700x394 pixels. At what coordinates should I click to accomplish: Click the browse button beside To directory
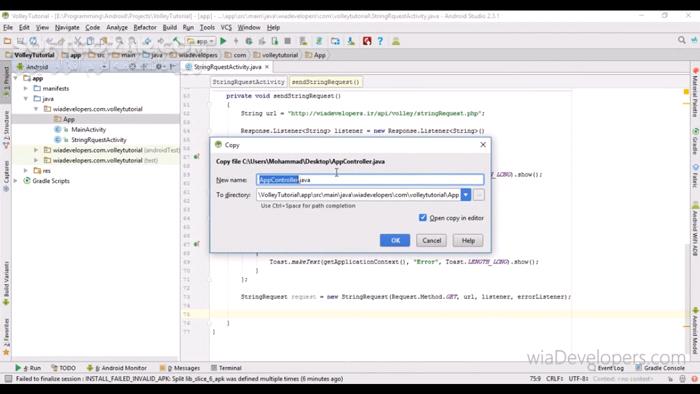pos(479,195)
